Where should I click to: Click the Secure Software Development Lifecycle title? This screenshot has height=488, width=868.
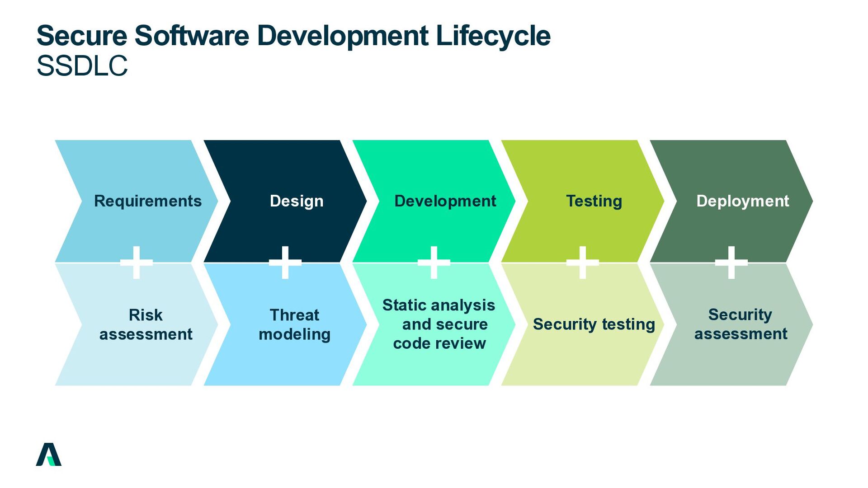(x=293, y=36)
